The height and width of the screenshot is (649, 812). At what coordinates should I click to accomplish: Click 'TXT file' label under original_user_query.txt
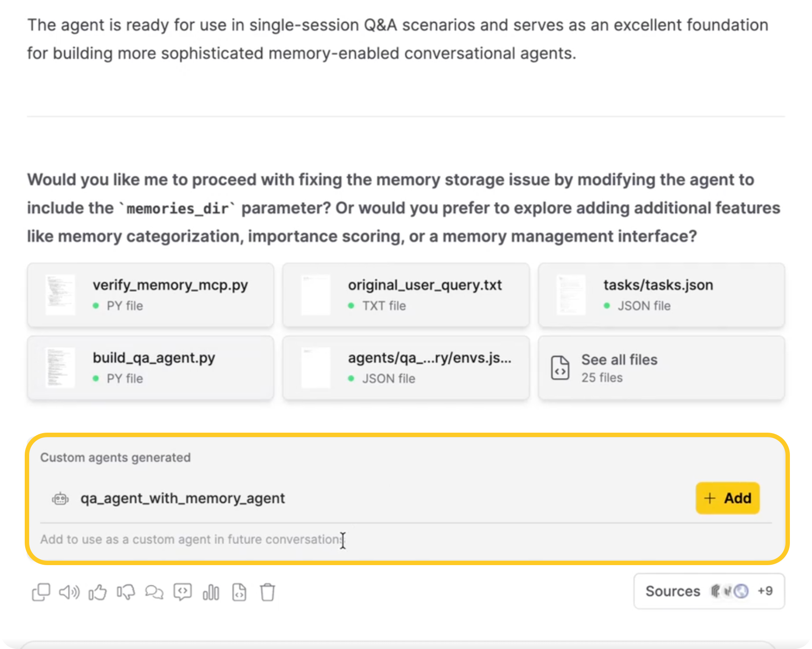point(383,306)
